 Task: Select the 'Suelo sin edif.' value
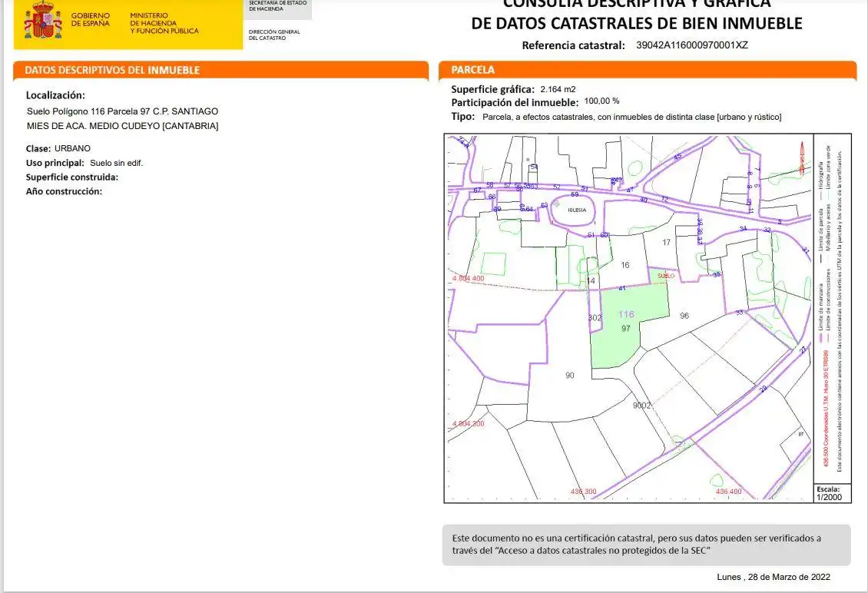pyautogui.click(x=116, y=163)
